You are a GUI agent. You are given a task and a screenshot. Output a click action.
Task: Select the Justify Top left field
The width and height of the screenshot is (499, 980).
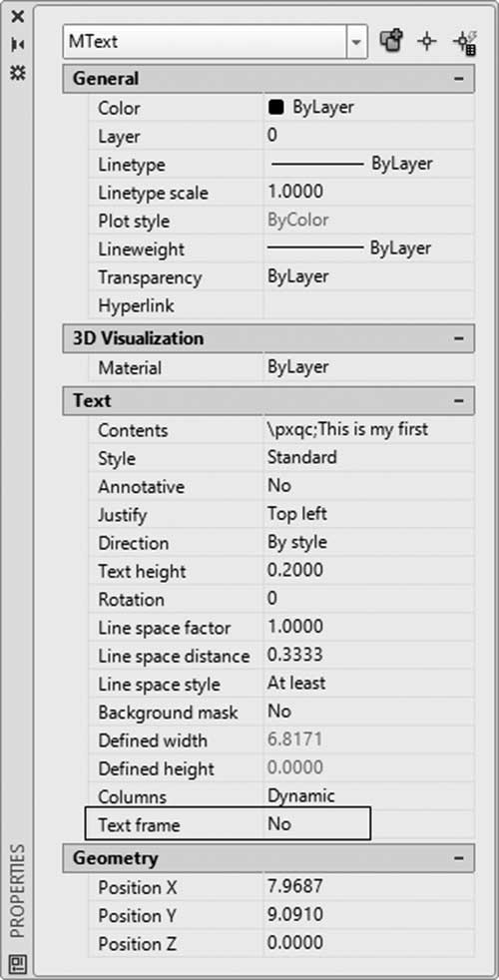click(369, 514)
